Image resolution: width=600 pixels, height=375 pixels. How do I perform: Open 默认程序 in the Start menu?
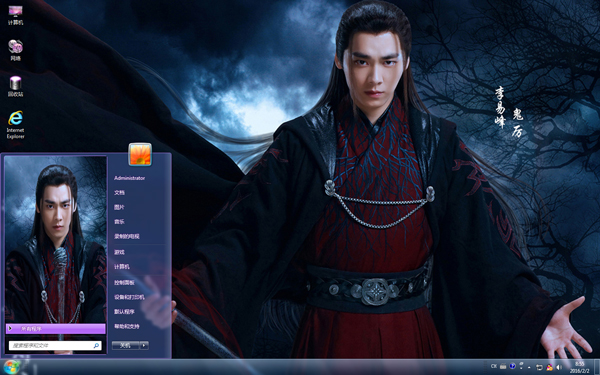tap(124, 312)
